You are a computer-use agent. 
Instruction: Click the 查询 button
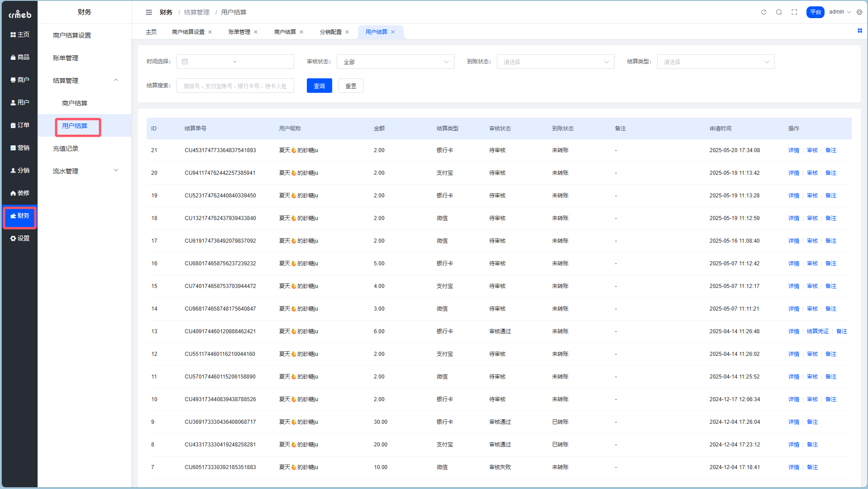319,86
